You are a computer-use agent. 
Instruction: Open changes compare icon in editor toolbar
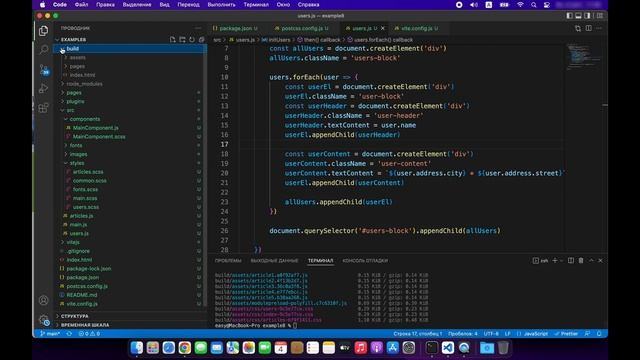578,28
